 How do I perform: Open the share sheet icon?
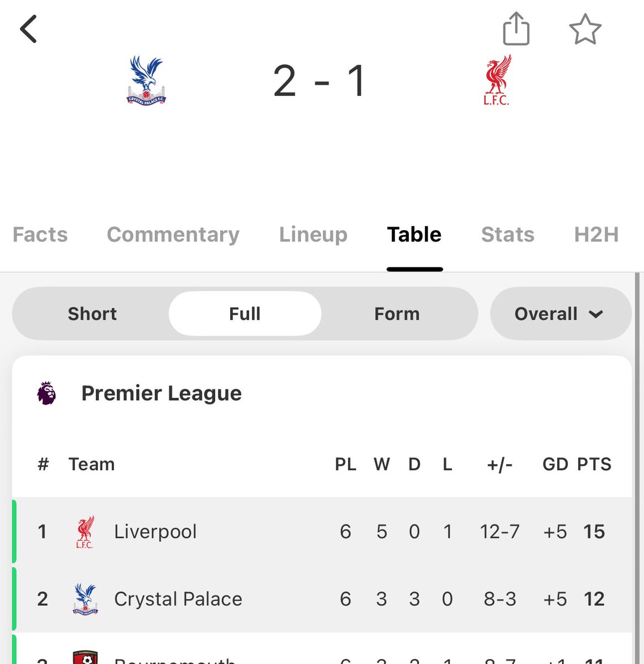click(x=516, y=29)
